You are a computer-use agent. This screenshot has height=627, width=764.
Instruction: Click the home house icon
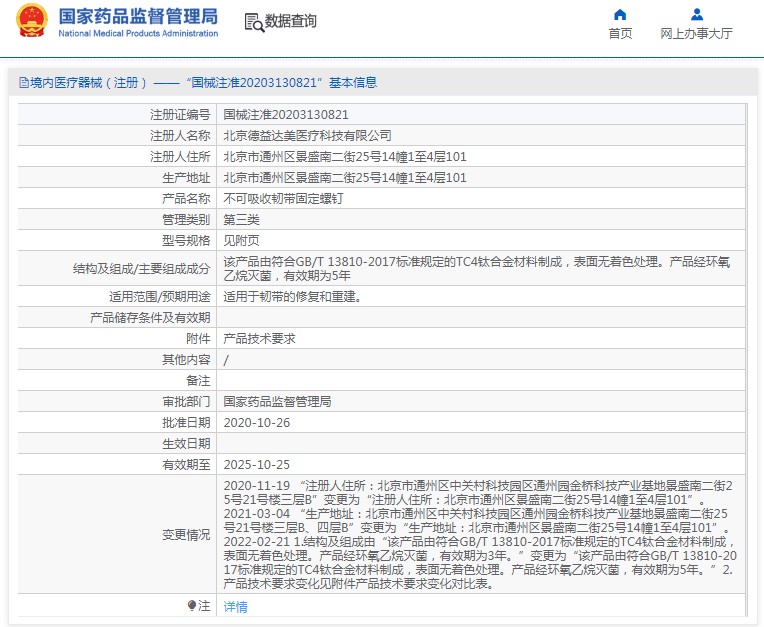click(x=620, y=15)
